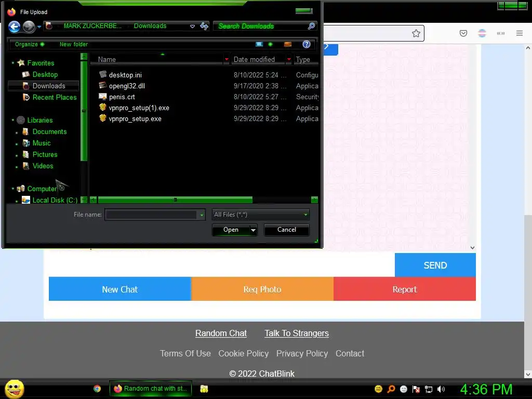Open the Music library
532x399 pixels.
tap(42, 143)
